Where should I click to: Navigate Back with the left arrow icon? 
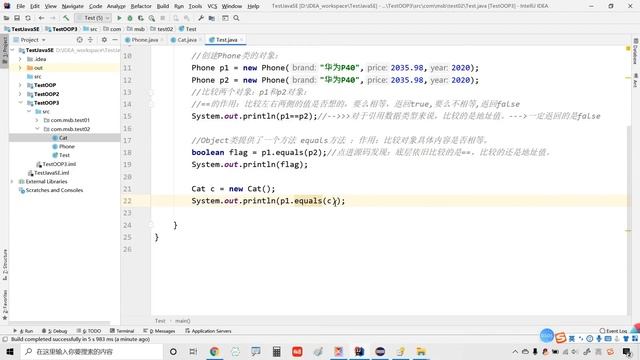[41, 18]
